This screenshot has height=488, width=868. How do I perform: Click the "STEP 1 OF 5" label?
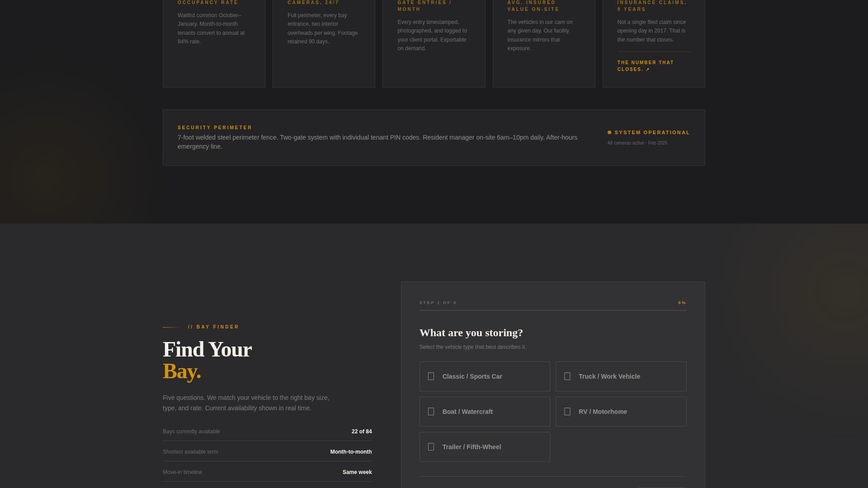pyautogui.click(x=437, y=303)
